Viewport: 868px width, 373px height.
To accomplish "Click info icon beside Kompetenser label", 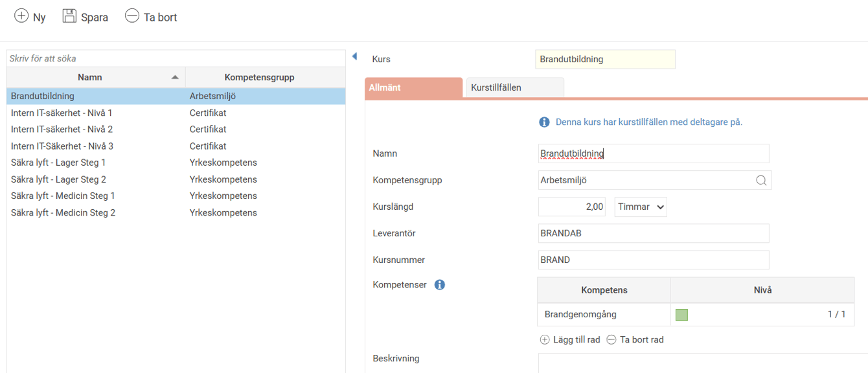I will click(x=440, y=284).
